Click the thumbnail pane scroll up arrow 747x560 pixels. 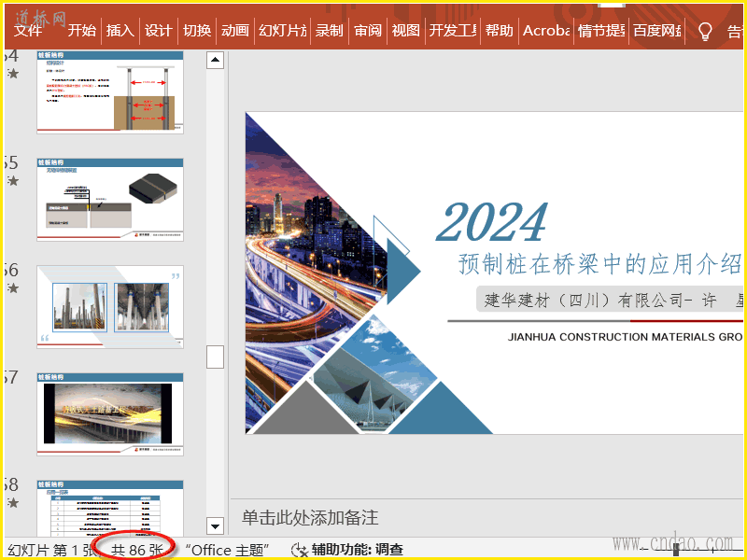(x=216, y=60)
